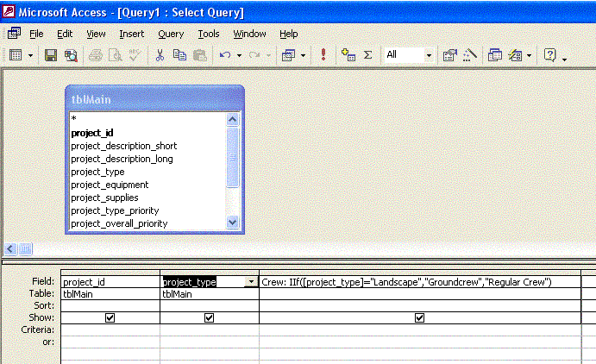
Task: Click the Access control-menu icon beside File
Action: [x=14, y=34]
